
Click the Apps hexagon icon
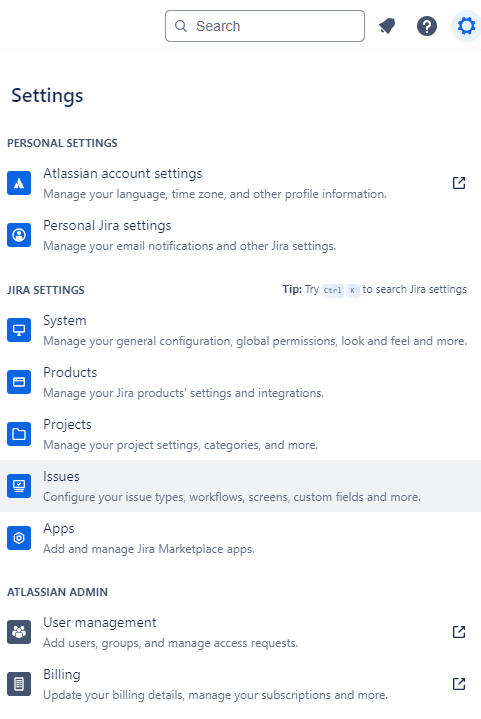click(x=19, y=538)
